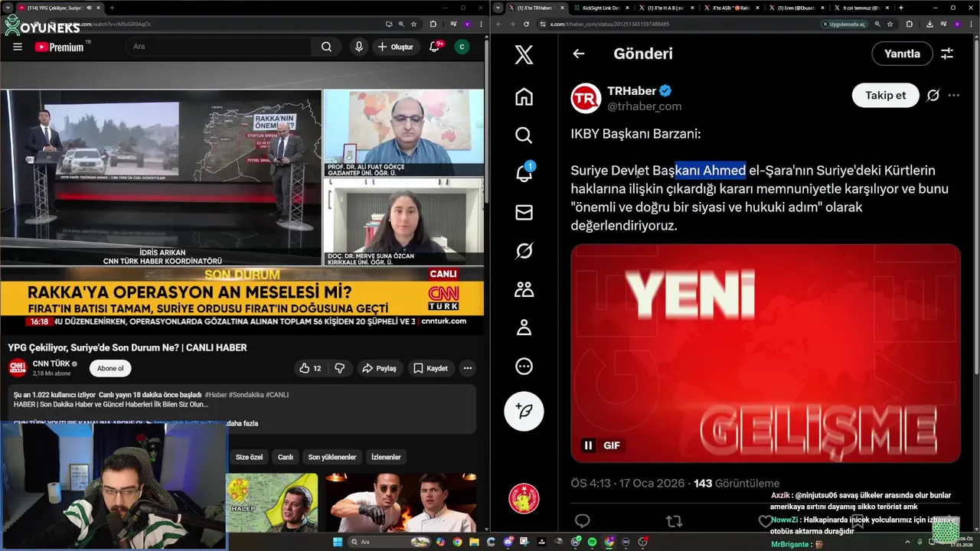Viewport: 980px width, 551px height.
Task: Select the Son yüklenenler filter chip
Action: click(332, 457)
